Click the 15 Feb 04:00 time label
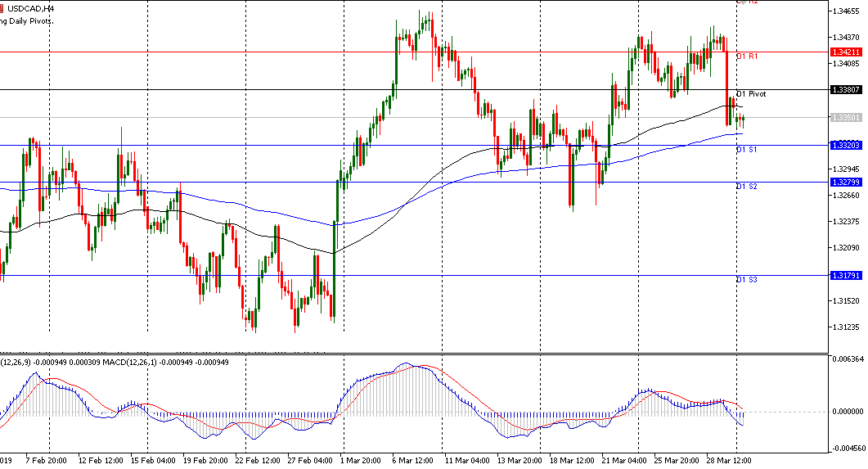The height and width of the screenshot is (469, 868). tap(153, 461)
